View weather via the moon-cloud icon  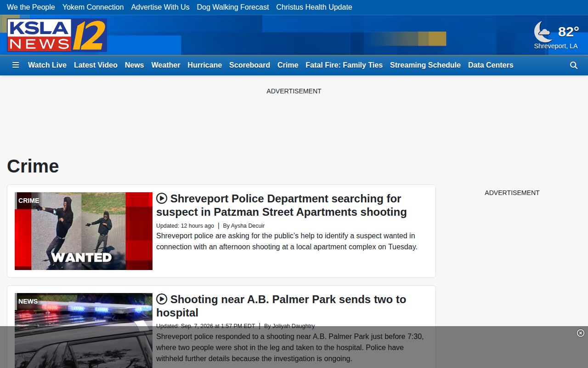click(543, 32)
